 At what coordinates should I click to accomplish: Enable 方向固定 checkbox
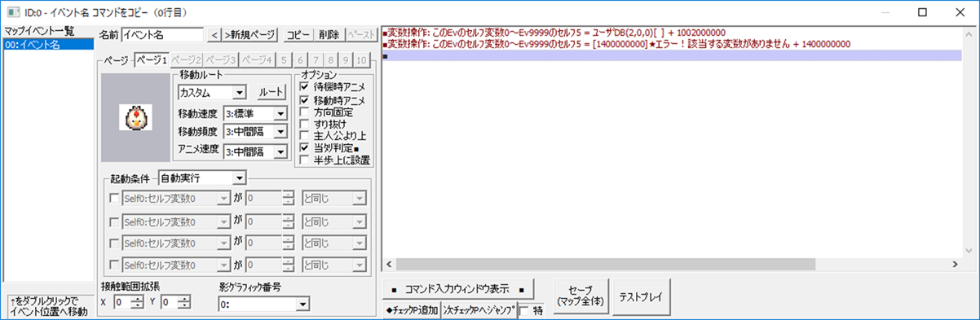[305, 112]
